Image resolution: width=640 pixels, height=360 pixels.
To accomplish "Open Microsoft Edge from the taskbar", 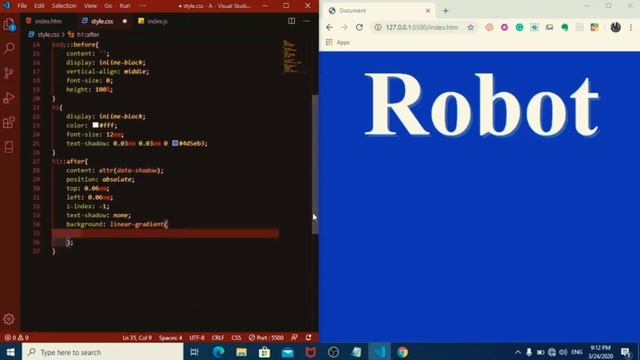I will point(218,352).
